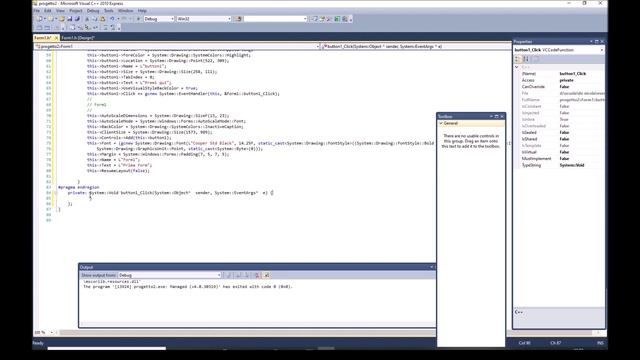Click the button1_Click function code line

pyautogui.click(x=170, y=193)
